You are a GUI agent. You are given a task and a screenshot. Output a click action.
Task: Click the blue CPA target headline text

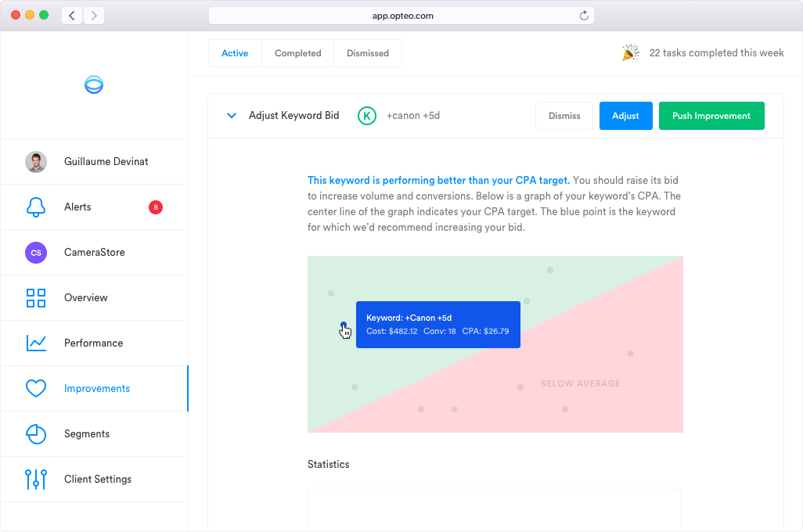(x=438, y=180)
